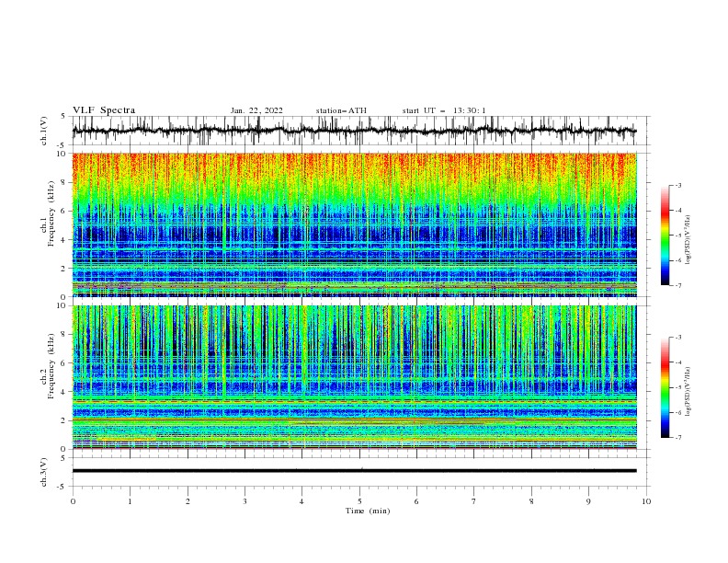Click time-axis tick label "9"
728x563 pixels.
click(588, 501)
